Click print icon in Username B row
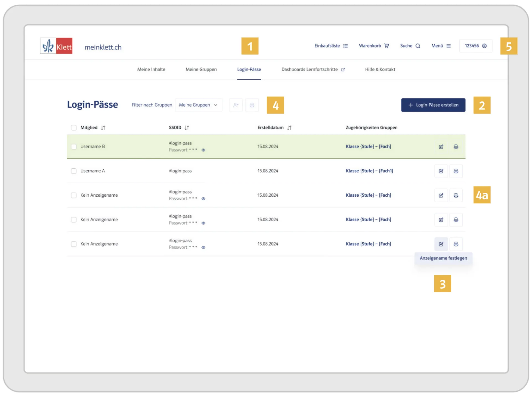The width and height of the screenshot is (532, 396). click(x=456, y=147)
